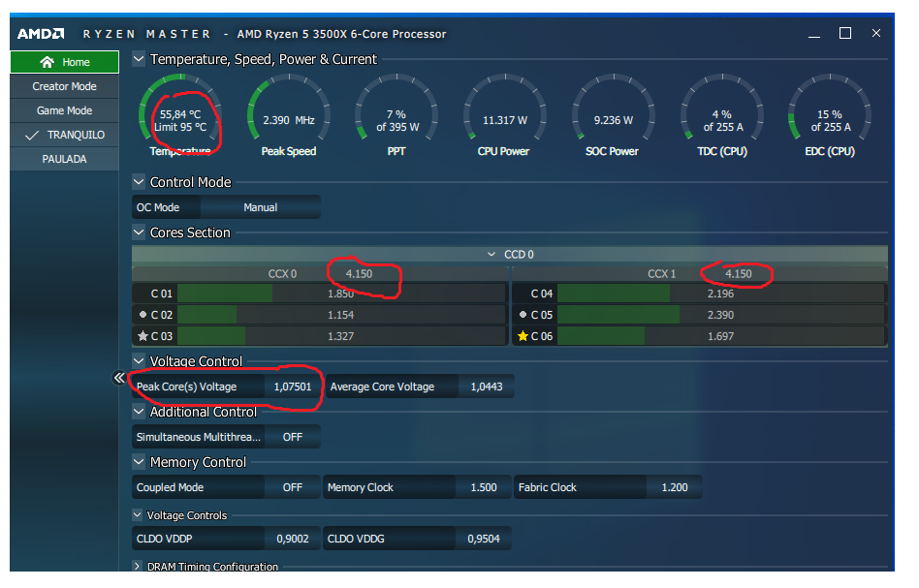Image resolution: width=919 pixels, height=588 pixels.
Task: Click the Temperature gauge
Action: tap(180, 116)
